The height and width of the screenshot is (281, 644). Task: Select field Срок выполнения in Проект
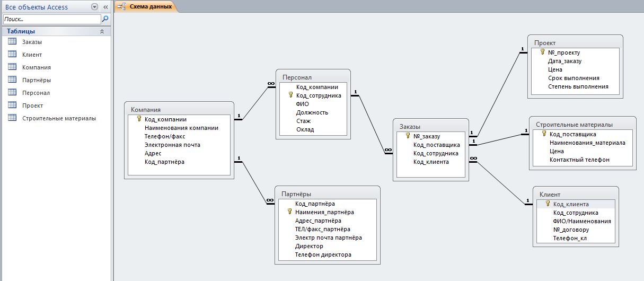pyautogui.click(x=574, y=78)
